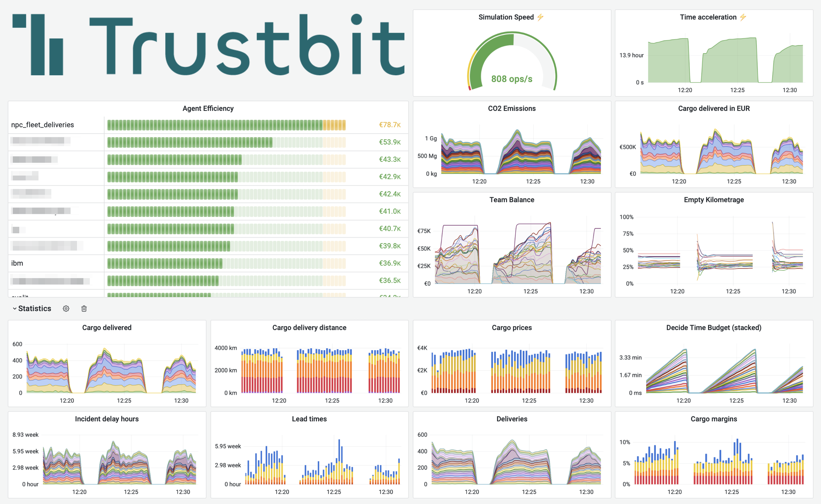821x504 pixels.
Task: Click the €42.4K efficiency value
Action: (390, 194)
